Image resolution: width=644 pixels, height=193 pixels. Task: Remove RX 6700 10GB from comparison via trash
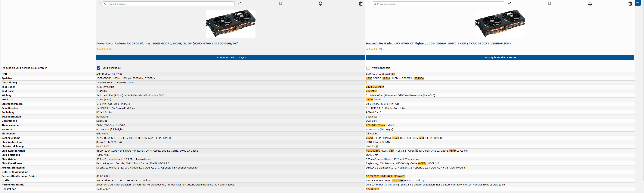(361, 4)
